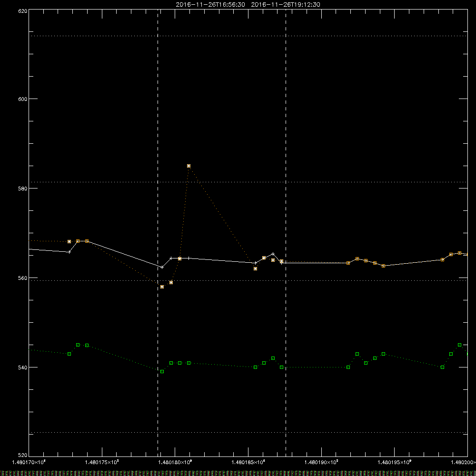The width and height of the screenshot is (476, 476).
Task: Click the left vertical dashed time marker line
Action: tap(158, 233)
